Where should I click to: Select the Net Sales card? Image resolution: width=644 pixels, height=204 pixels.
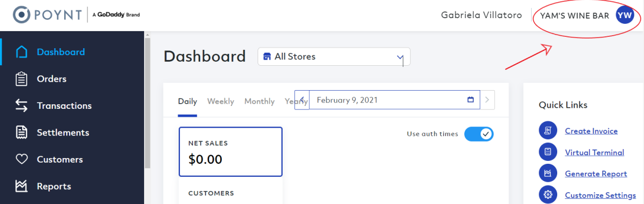tap(231, 152)
